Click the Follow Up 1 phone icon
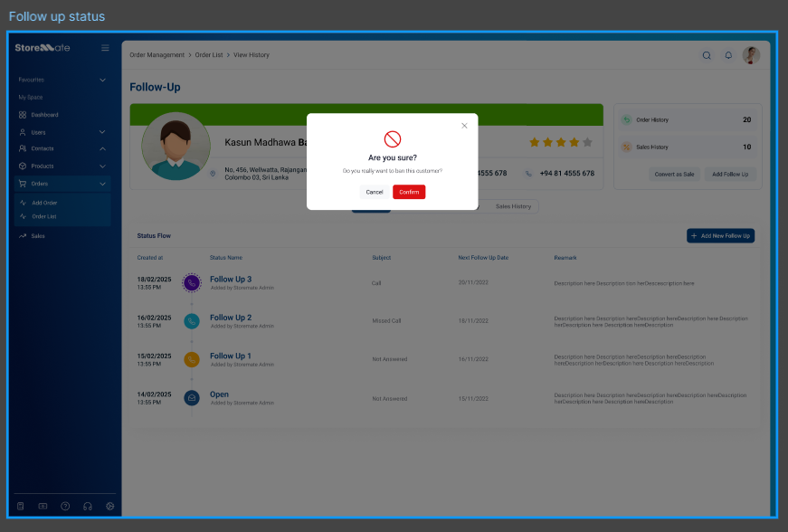Image resolution: width=788 pixels, height=532 pixels. coord(192,360)
